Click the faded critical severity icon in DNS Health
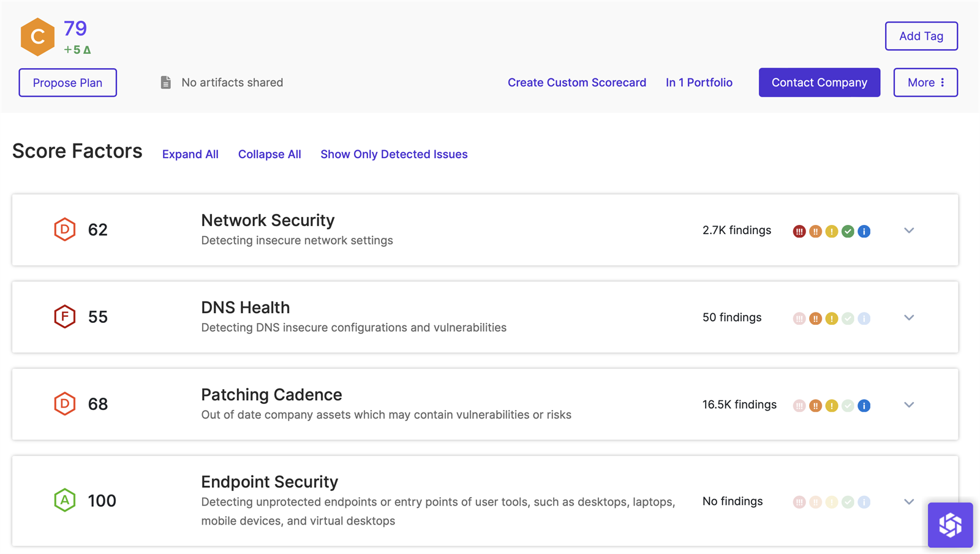 pos(799,318)
